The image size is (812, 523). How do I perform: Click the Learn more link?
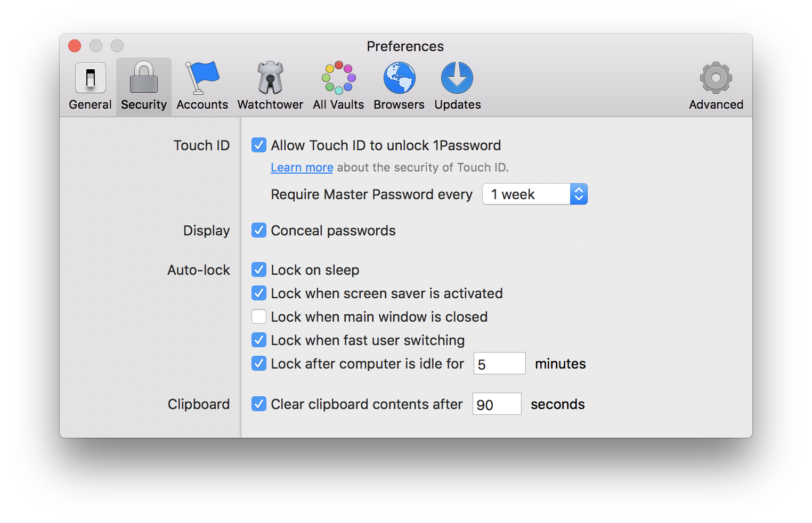pyautogui.click(x=302, y=167)
